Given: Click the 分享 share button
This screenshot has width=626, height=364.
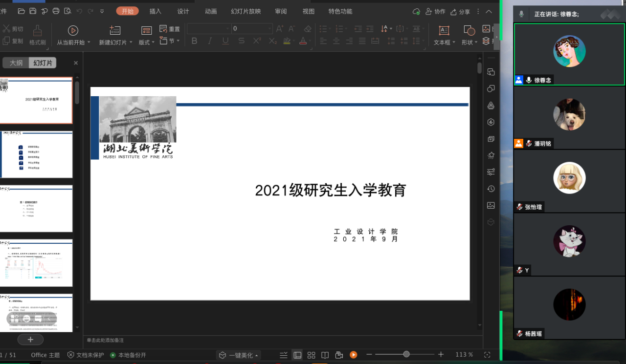Looking at the screenshot, I should [460, 12].
